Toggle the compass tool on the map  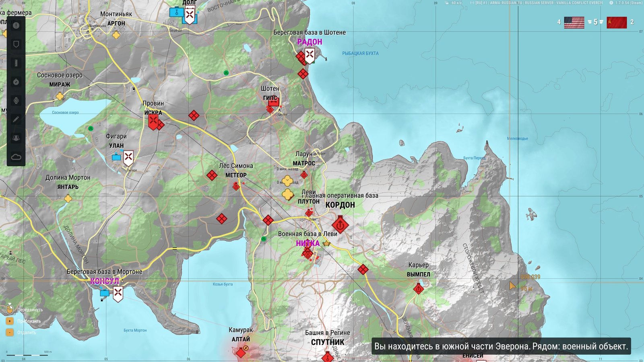pyautogui.click(x=16, y=82)
